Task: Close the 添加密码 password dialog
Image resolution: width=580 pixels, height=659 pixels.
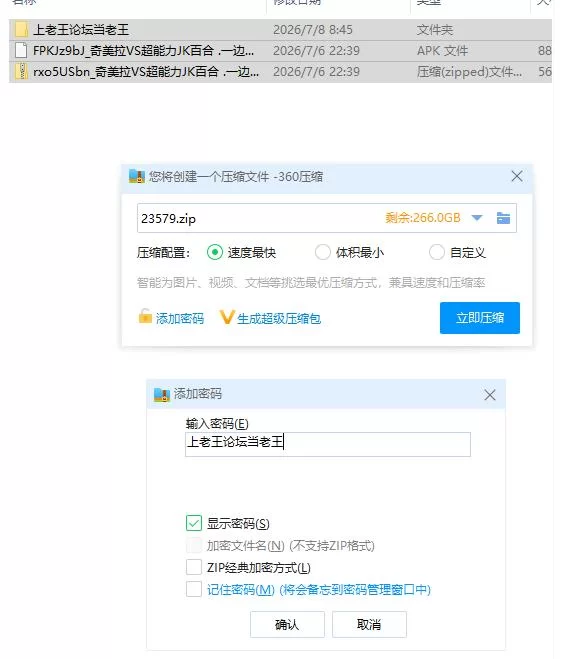Action: coord(490,395)
